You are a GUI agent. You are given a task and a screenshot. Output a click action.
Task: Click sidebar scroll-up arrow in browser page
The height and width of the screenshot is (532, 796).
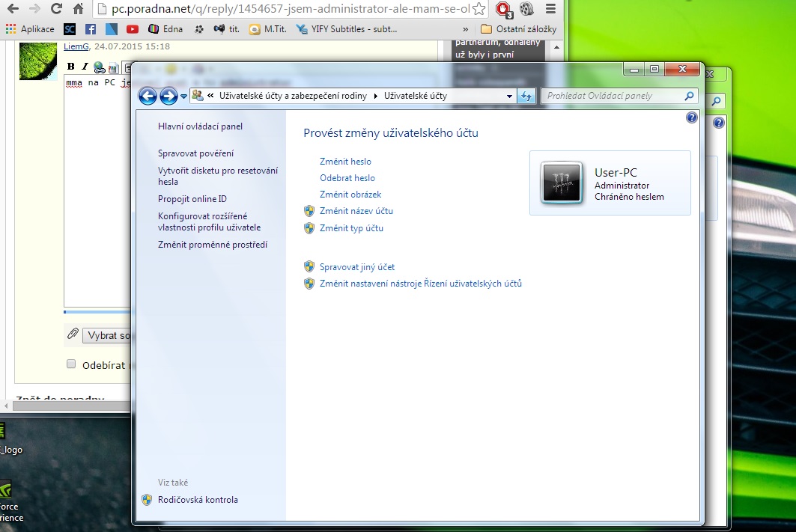pyautogui.click(x=556, y=47)
